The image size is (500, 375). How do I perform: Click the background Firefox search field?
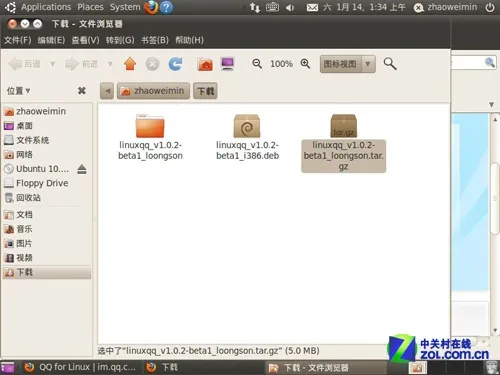pyautogui.click(x=473, y=62)
